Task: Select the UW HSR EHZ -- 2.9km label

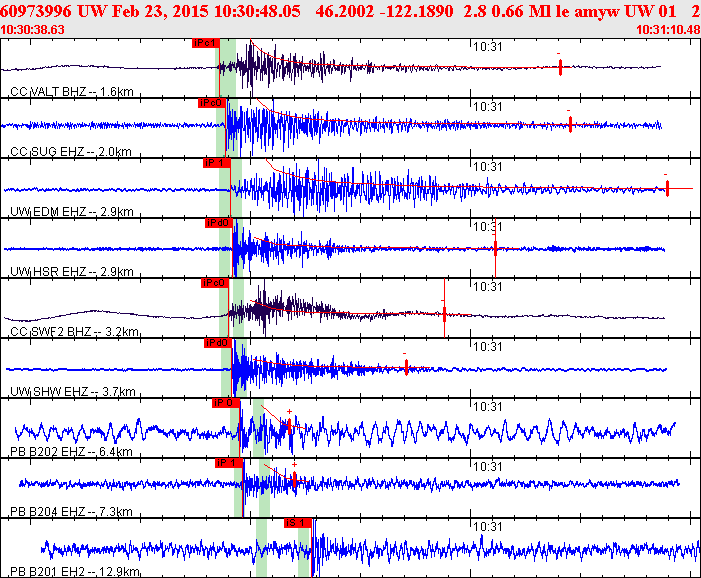Action: [72, 271]
